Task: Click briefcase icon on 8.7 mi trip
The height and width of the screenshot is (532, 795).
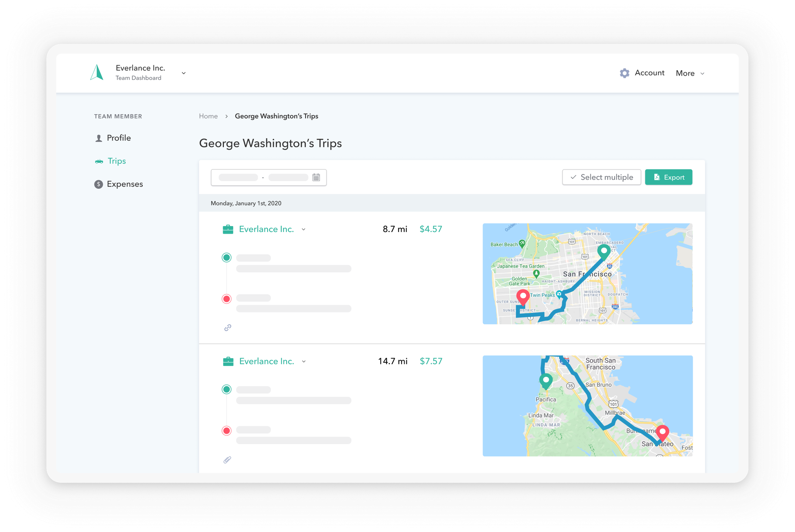Action: pos(228,229)
